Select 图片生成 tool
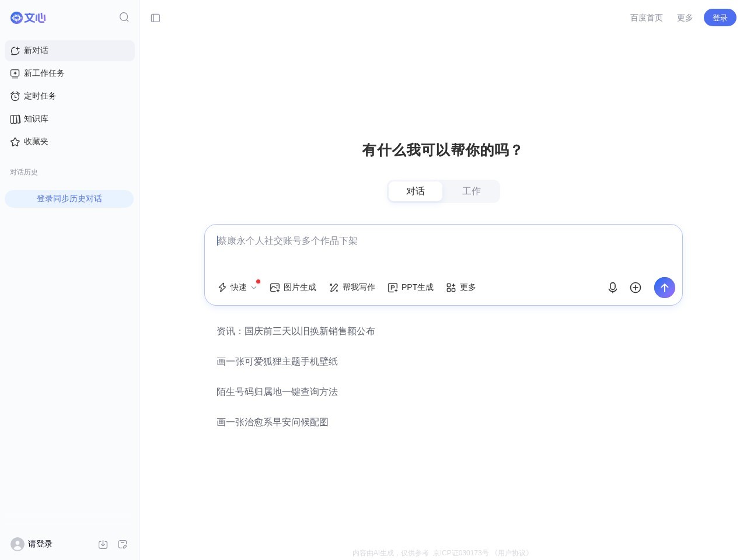Screen dimensions: 747x560 pyautogui.click(x=293, y=288)
